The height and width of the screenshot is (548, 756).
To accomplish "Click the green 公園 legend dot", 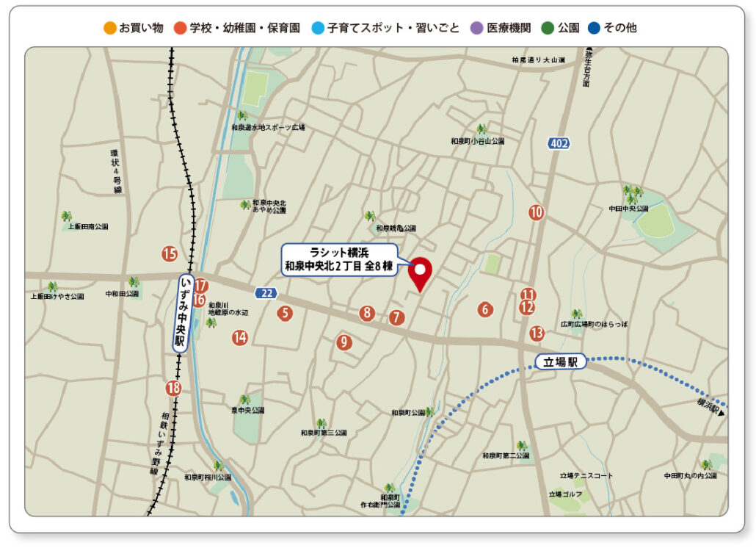I will (548, 28).
